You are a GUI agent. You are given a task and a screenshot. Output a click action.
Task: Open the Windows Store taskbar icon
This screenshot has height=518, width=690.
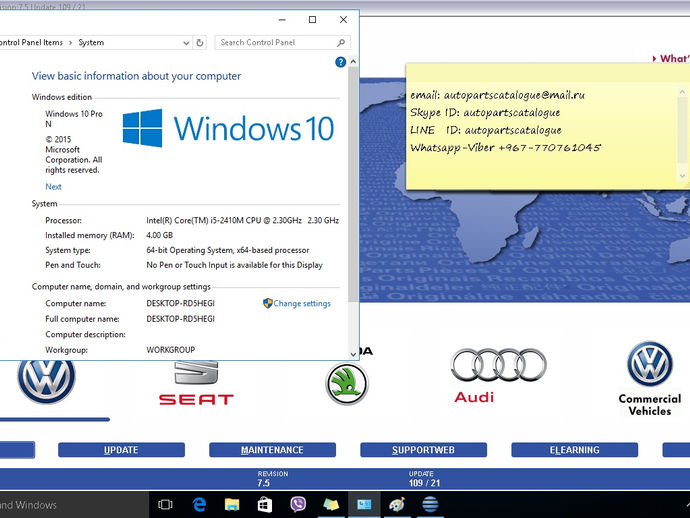tap(264, 504)
